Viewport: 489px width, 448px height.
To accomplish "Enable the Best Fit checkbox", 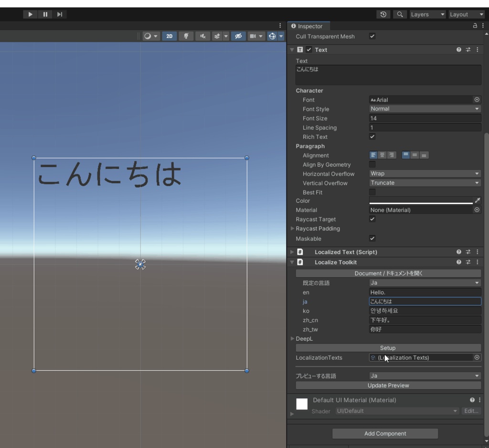I will 373,192.
